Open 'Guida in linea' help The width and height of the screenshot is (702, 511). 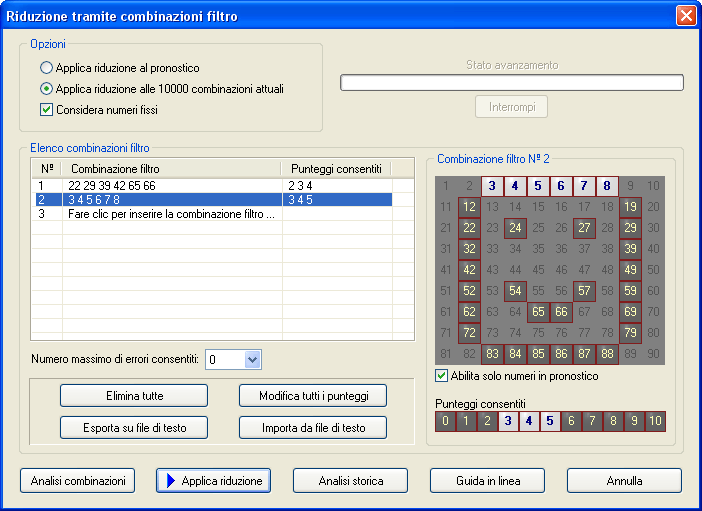[x=487, y=481]
